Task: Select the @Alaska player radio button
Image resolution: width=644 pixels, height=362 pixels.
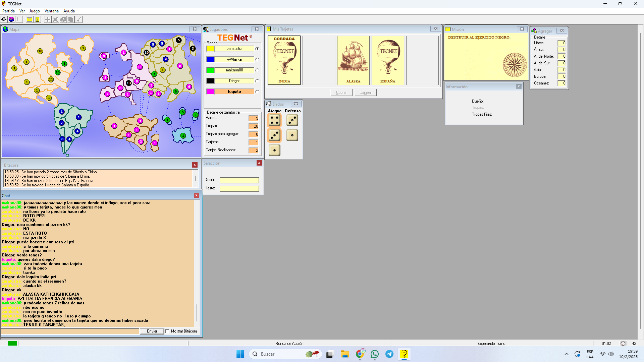Action: tap(257, 60)
